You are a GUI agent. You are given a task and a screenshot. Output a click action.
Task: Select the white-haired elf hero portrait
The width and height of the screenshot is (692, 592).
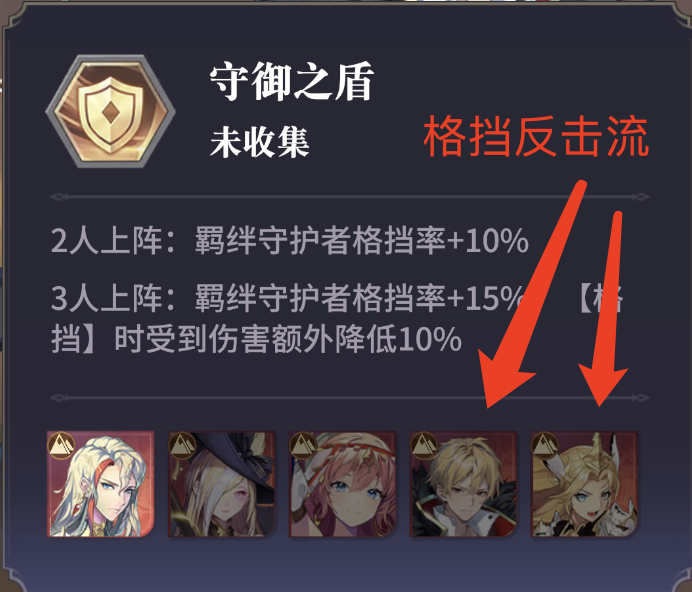tap(101, 484)
